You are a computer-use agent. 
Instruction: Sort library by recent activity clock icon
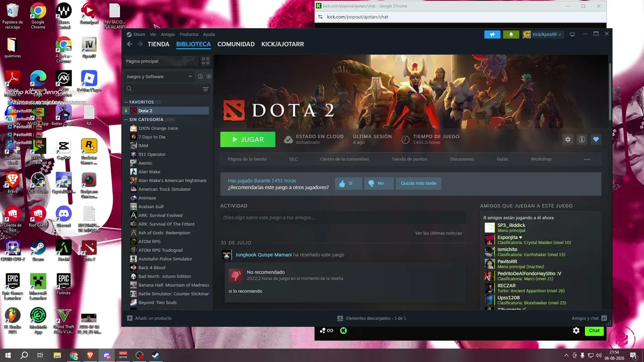pos(200,76)
